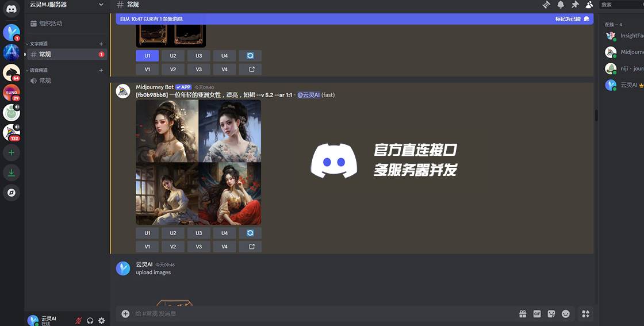The height and width of the screenshot is (326, 644).
Task: Focus the 搜索 search box
Action: [622, 5]
